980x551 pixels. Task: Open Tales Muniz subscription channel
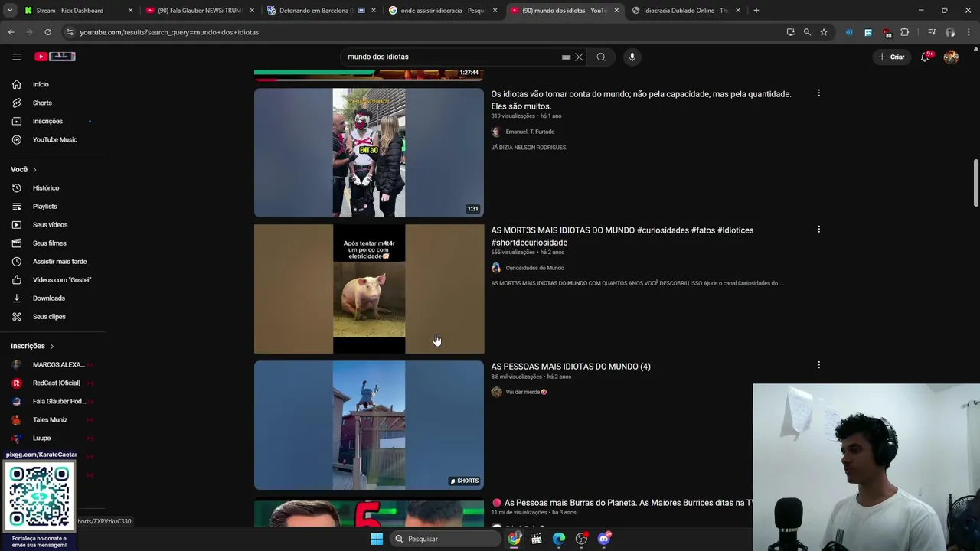pos(50,420)
